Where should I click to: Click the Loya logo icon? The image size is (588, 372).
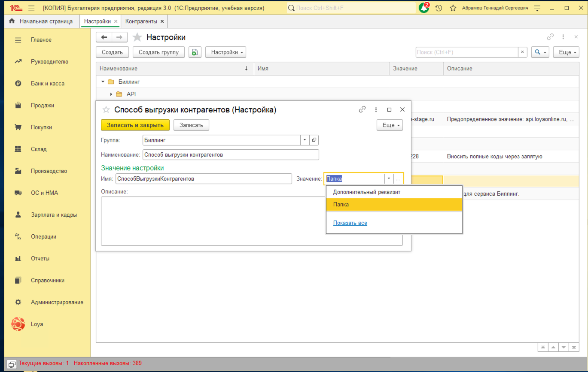point(18,324)
